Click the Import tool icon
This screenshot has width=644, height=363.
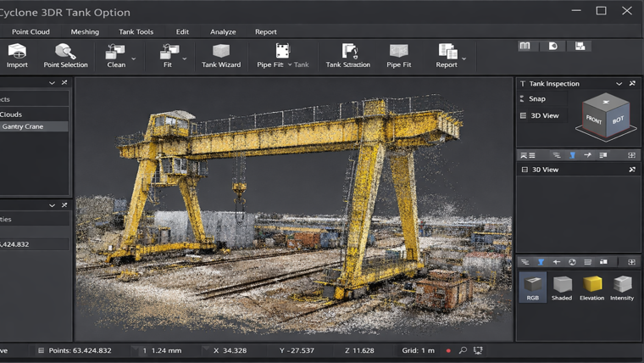tap(17, 51)
